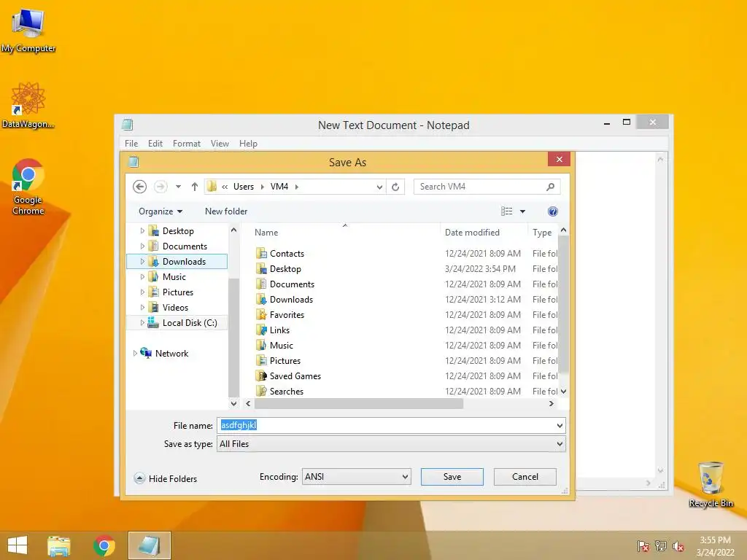Click the taskbar clock showing 3:55 PM
Screen dimensions: 747x560
pos(715,545)
